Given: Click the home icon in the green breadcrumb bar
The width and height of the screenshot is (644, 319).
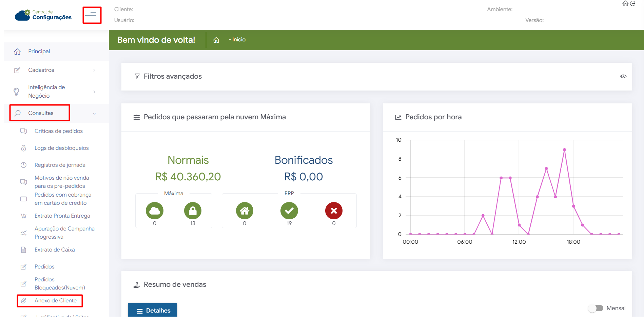Looking at the screenshot, I should click(216, 40).
